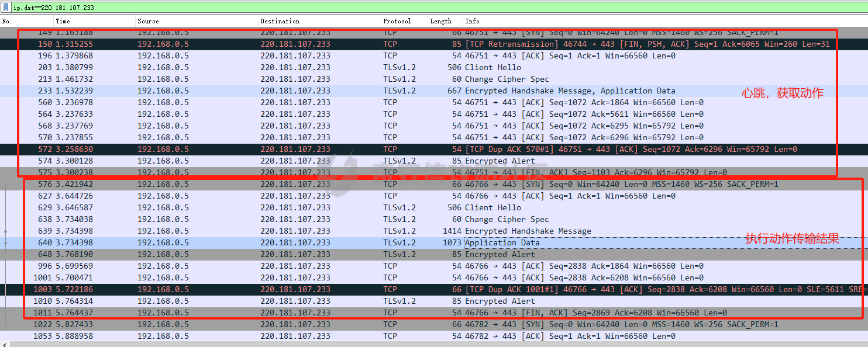Sort by the Time column header
Viewport: 868px width, 347px height.
[94, 21]
